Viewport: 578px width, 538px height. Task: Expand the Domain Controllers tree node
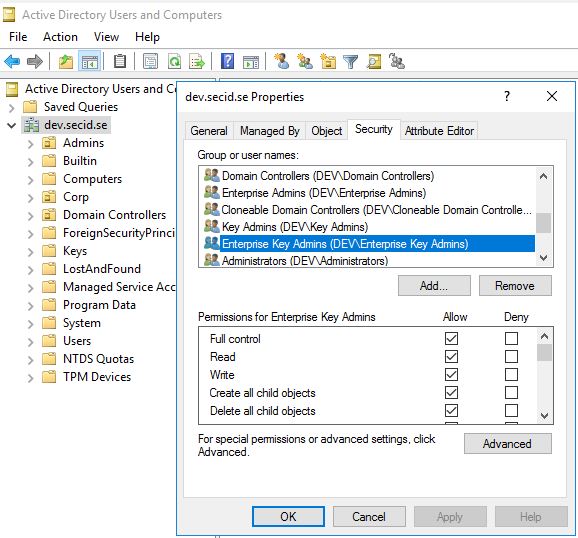click(x=31, y=216)
